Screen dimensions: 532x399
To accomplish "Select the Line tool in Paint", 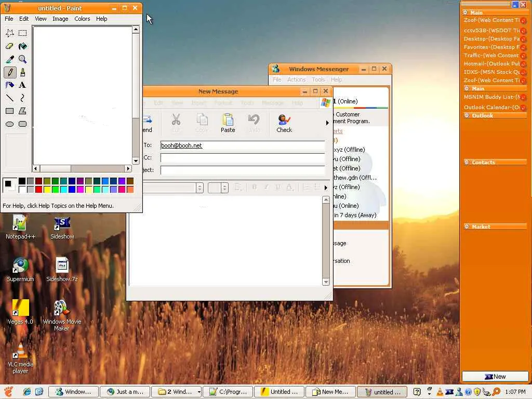I will tap(10, 98).
